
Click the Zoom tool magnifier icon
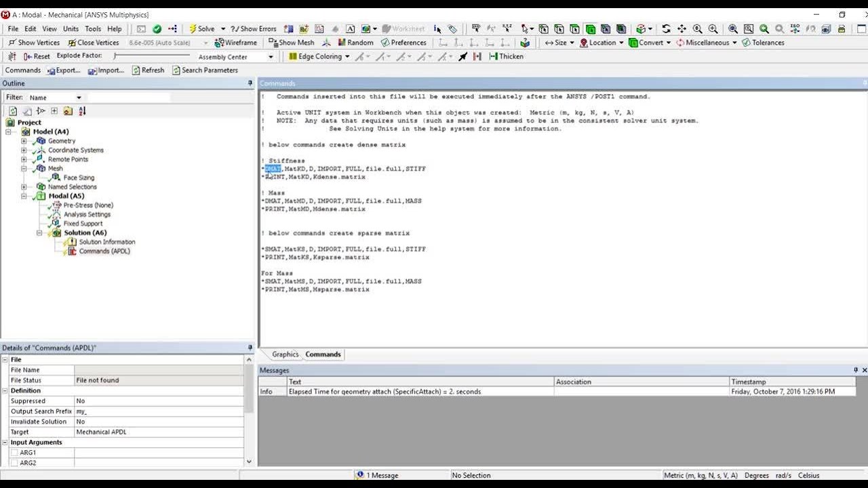click(x=697, y=28)
